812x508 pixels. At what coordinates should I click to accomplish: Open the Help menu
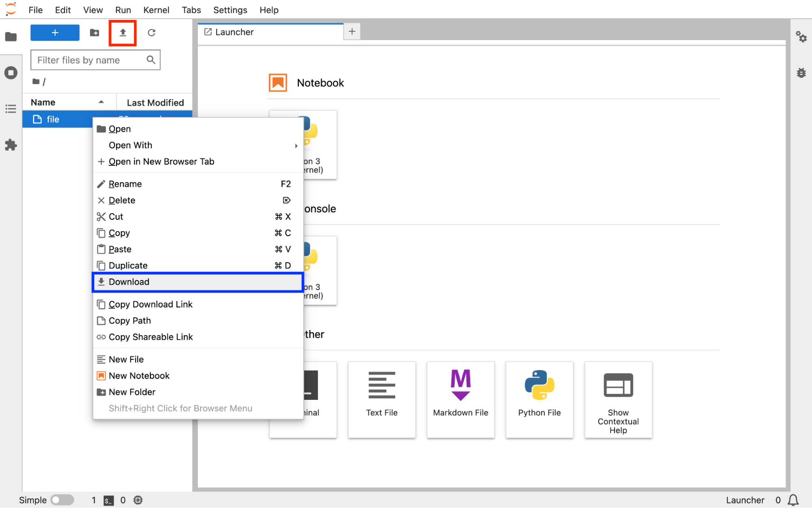[269, 10]
